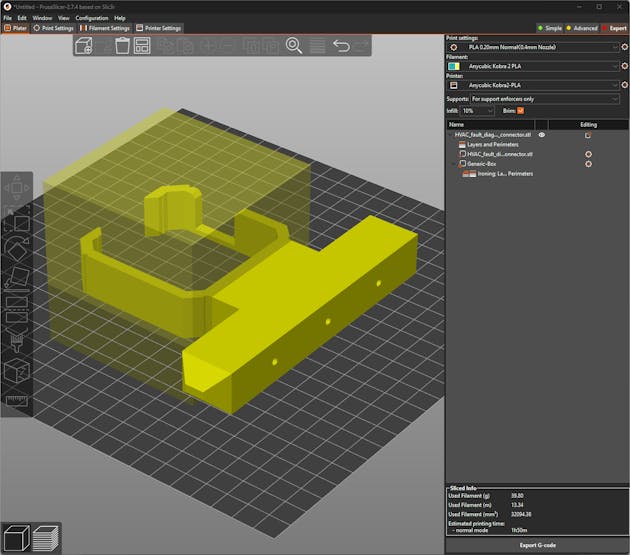
Task: Expand the Supports dropdown
Action: (x=545, y=99)
